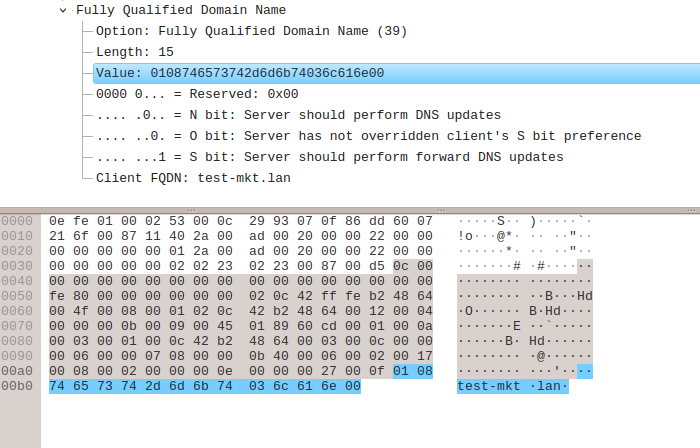Image resolution: width=700 pixels, height=448 pixels.
Task: Select the N bit server DNS updates row
Action: 298,115
